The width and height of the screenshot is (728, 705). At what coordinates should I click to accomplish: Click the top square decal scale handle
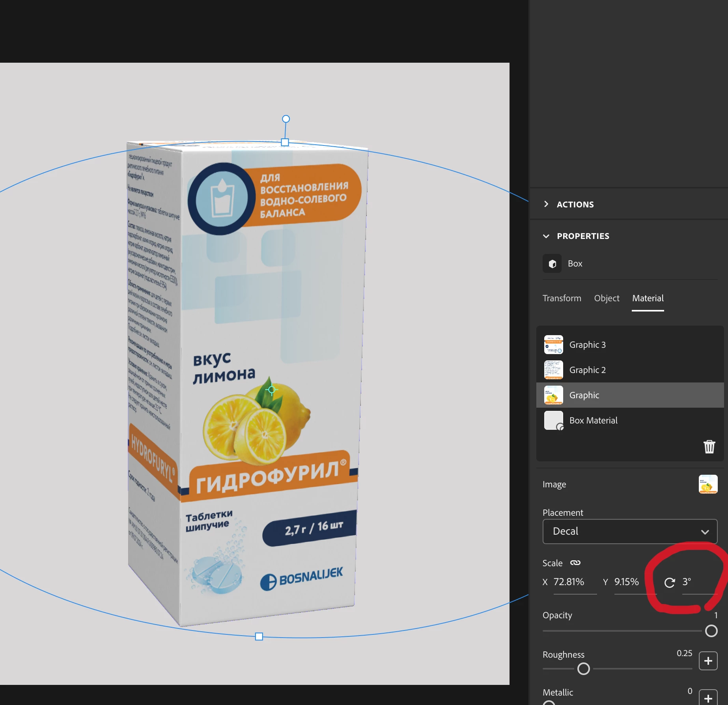[285, 142]
